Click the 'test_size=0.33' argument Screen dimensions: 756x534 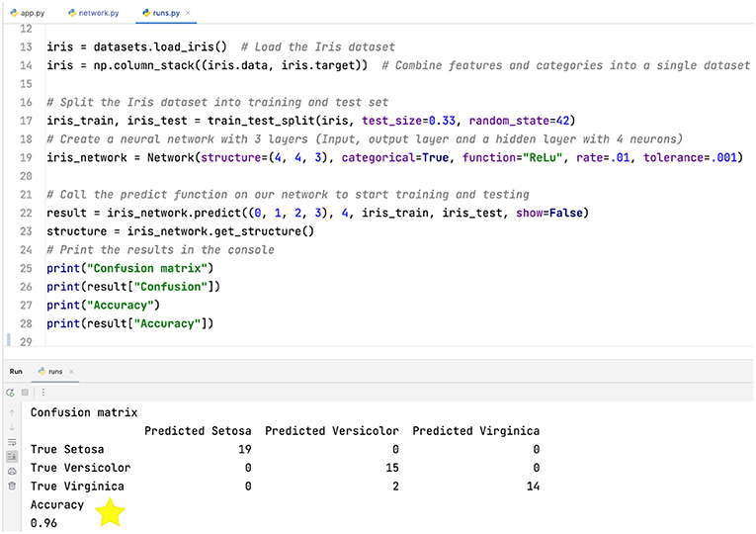coord(408,121)
